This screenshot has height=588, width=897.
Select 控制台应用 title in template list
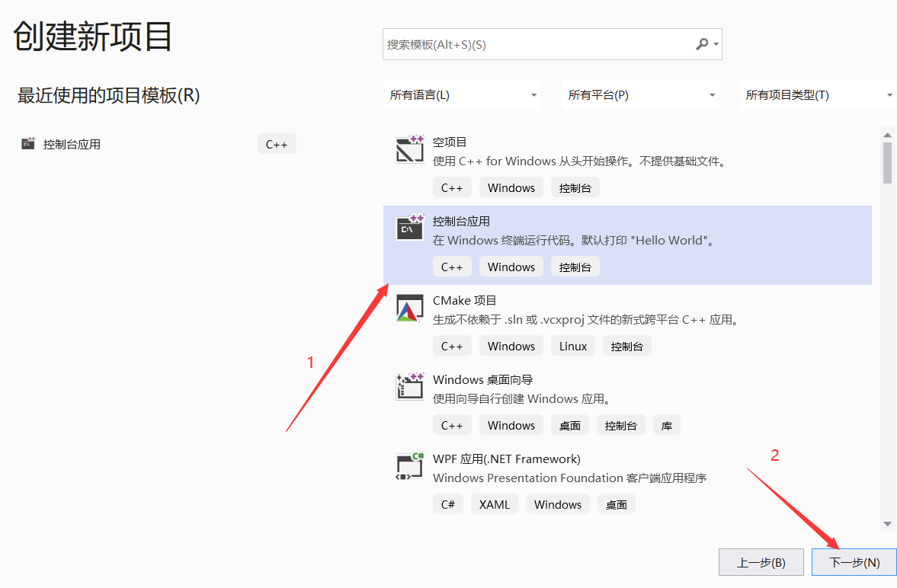(461, 222)
